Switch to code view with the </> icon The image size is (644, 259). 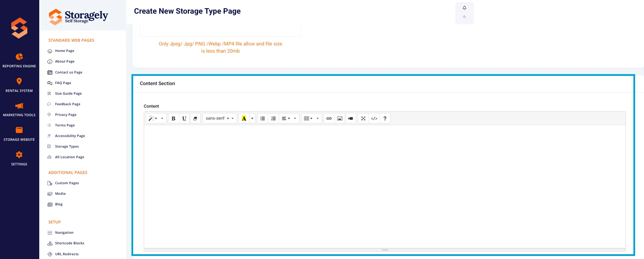tap(374, 118)
